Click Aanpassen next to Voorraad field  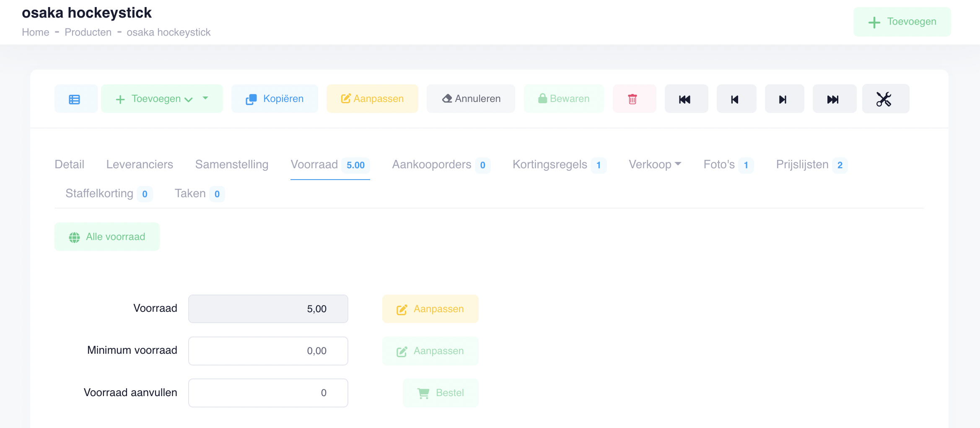[430, 309]
